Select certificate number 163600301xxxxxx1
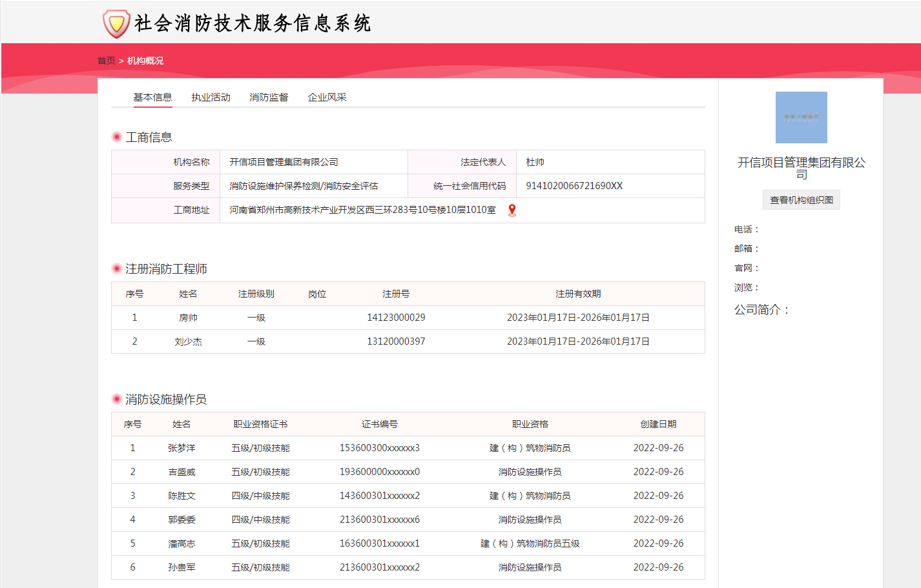This screenshot has height=588, width=921. (x=380, y=543)
